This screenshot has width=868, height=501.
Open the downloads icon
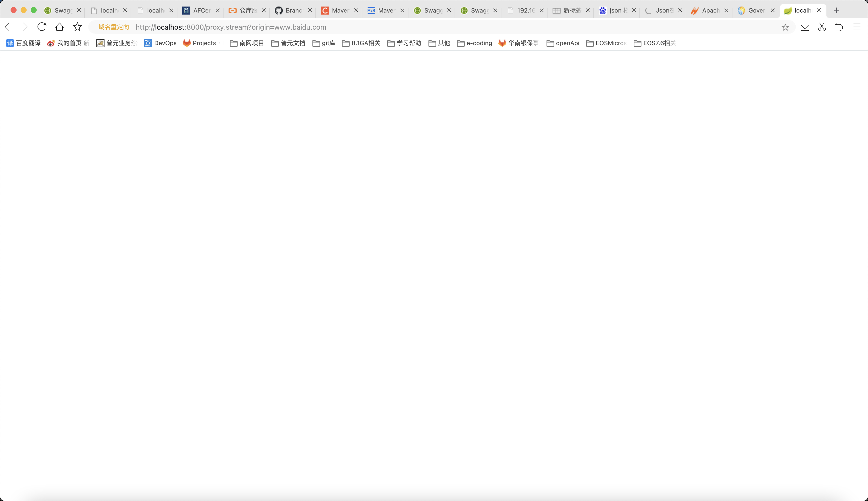(805, 27)
